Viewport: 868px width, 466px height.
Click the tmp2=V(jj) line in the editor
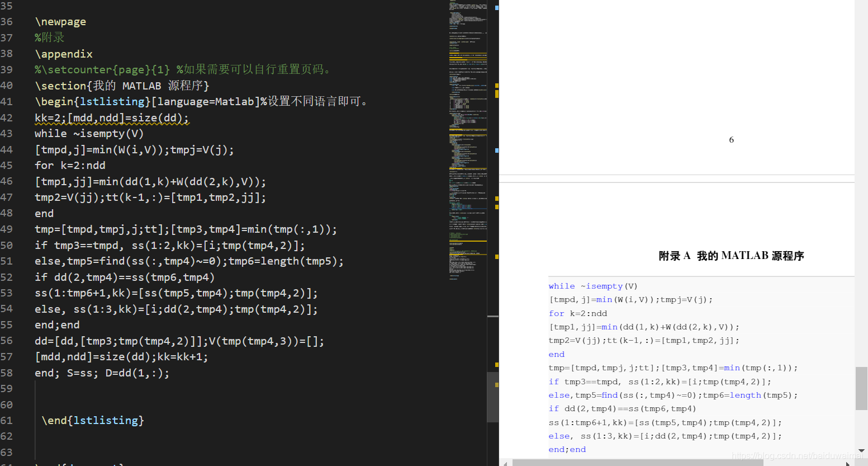coord(150,197)
